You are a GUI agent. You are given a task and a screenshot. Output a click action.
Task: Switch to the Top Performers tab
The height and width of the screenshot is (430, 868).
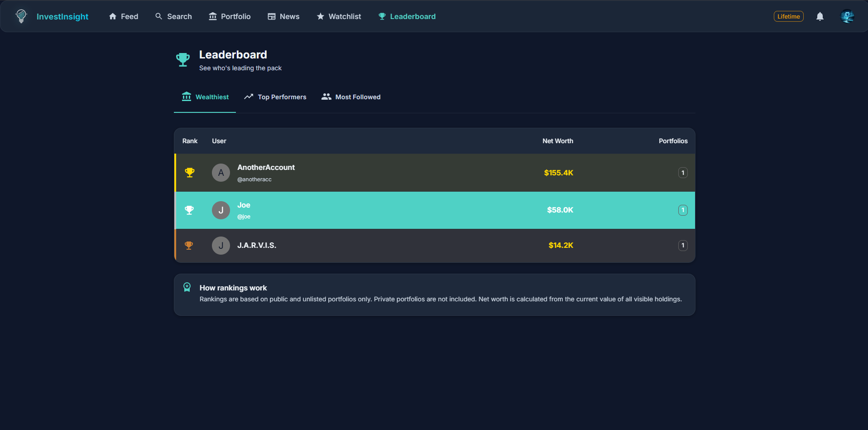[275, 97]
